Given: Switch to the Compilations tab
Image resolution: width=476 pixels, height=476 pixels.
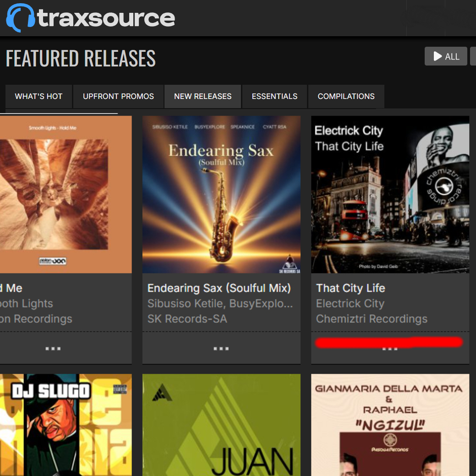Looking at the screenshot, I should pos(346,96).
